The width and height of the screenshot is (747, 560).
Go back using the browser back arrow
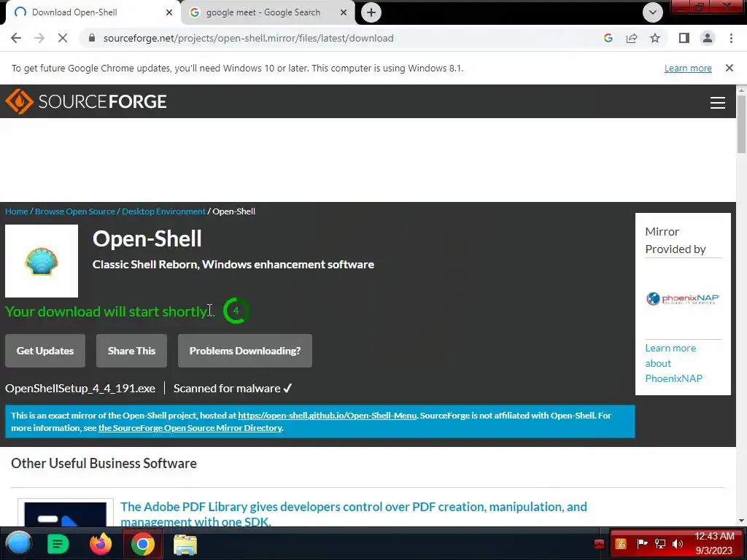tap(16, 38)
